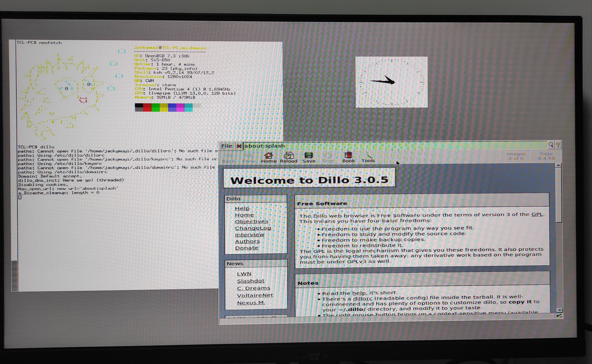
Task: Open the ChangeLog link
Action: 253,228
